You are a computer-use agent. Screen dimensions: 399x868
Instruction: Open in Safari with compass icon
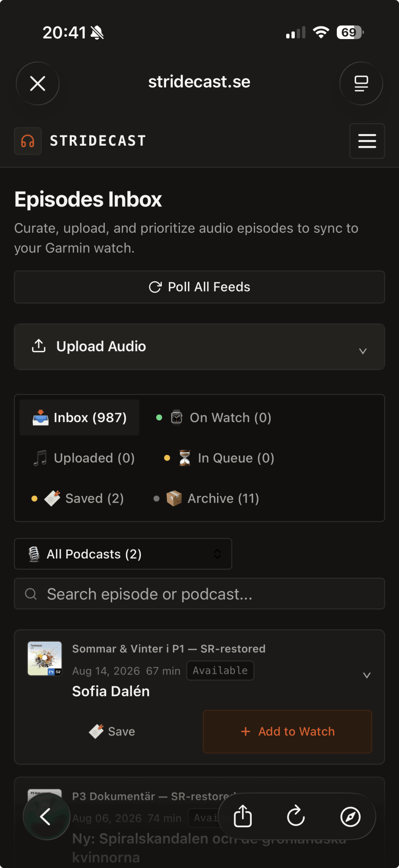point(350,816)
